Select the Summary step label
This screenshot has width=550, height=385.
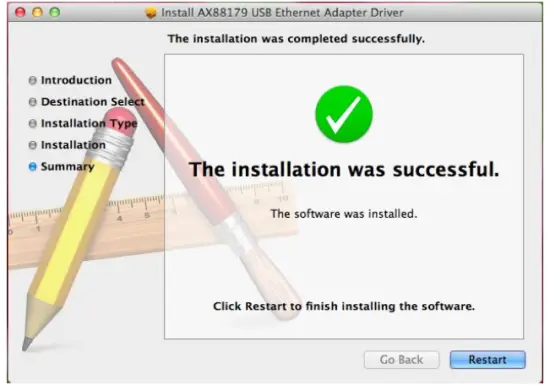pos(67,167)
